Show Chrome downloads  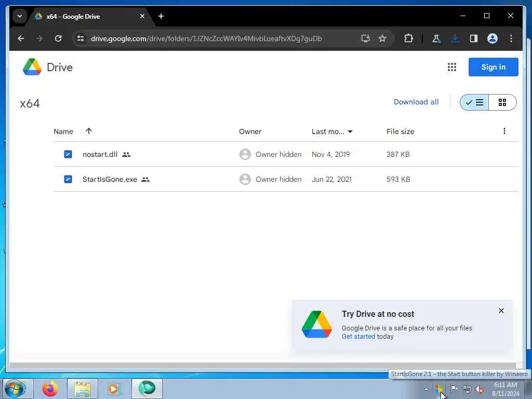coord(455,38)
